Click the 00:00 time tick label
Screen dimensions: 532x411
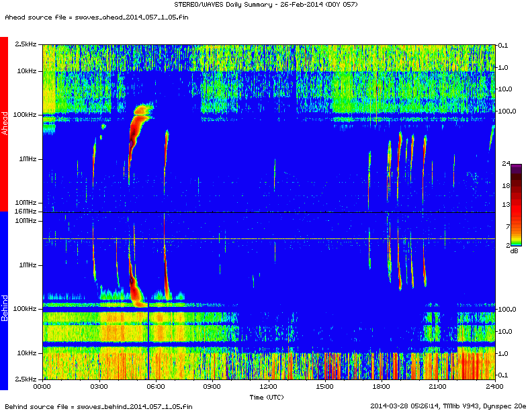[x=42, y=387]
